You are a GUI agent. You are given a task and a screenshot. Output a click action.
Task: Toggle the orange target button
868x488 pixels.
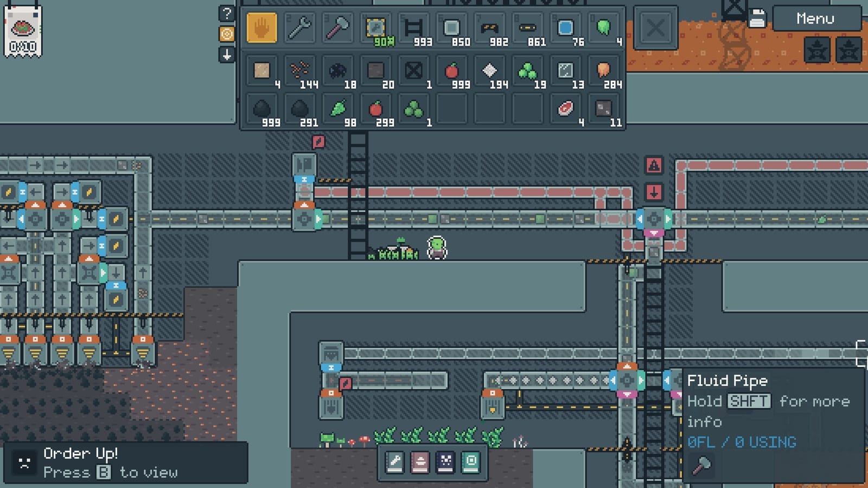click(227, 34)
